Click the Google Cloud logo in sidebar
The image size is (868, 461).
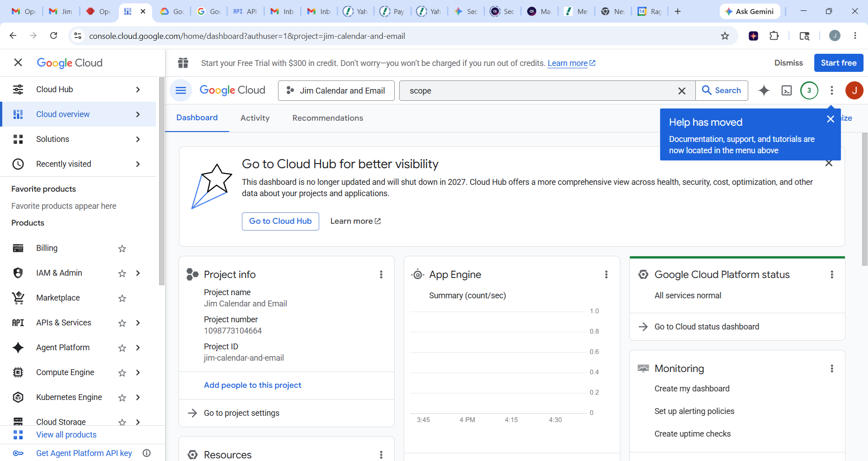[x=70, y=63]
